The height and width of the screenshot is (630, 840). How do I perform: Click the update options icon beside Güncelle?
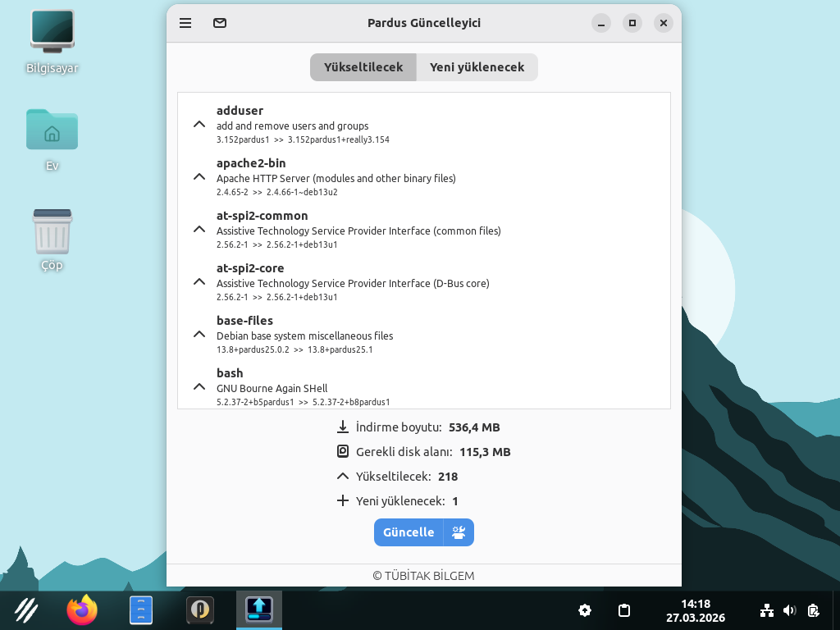459,532
